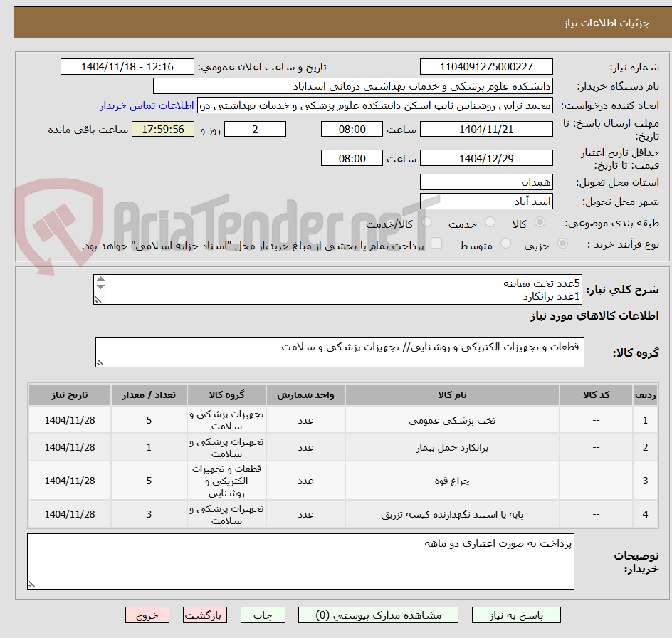672x638 pixels.
Task: Click the واحد شمارش column header
Action: tap(305, 395)
